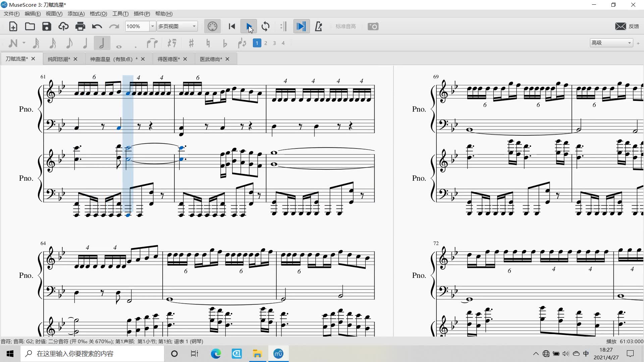Screen dimensions: 644x362
Task: Take a screenshot with image capture
Action: pyautogui.click(x=373, y=26)
